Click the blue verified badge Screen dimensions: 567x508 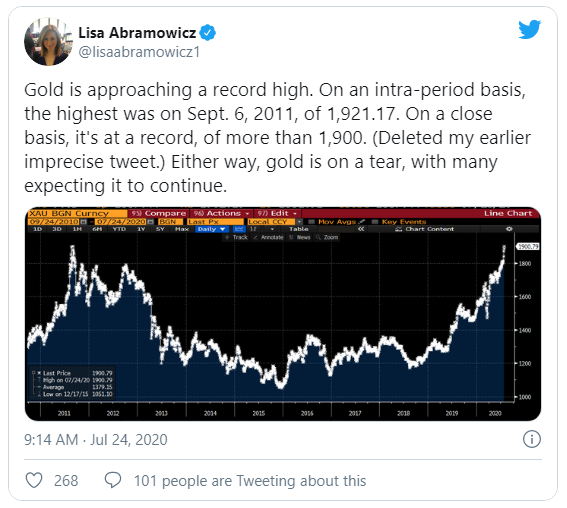pos(208,33)
